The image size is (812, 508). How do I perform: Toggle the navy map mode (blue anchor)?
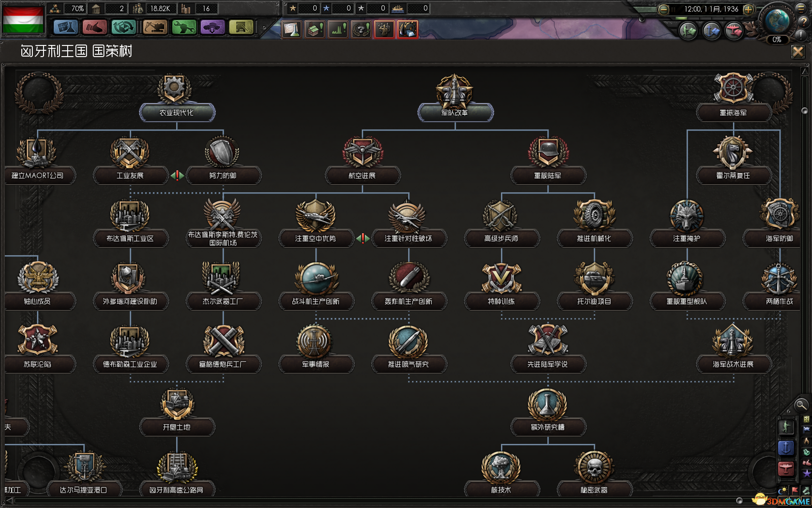coord(786,448)
